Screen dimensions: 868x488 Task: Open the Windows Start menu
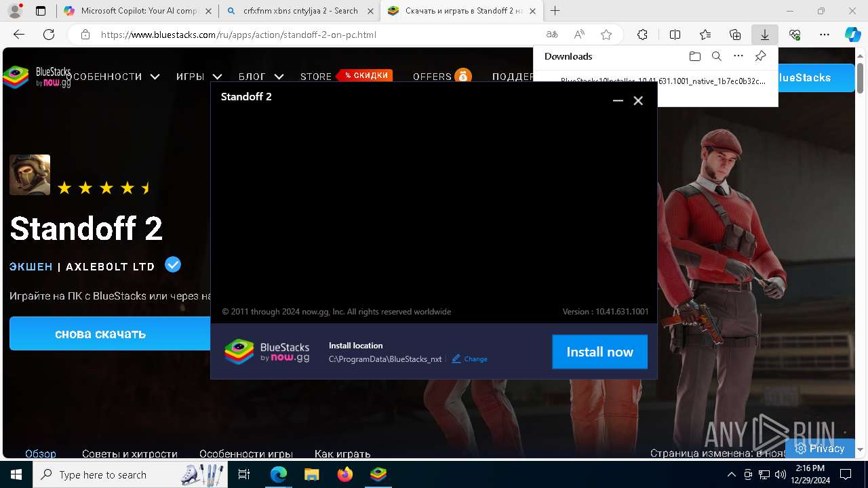pos(16,474)
